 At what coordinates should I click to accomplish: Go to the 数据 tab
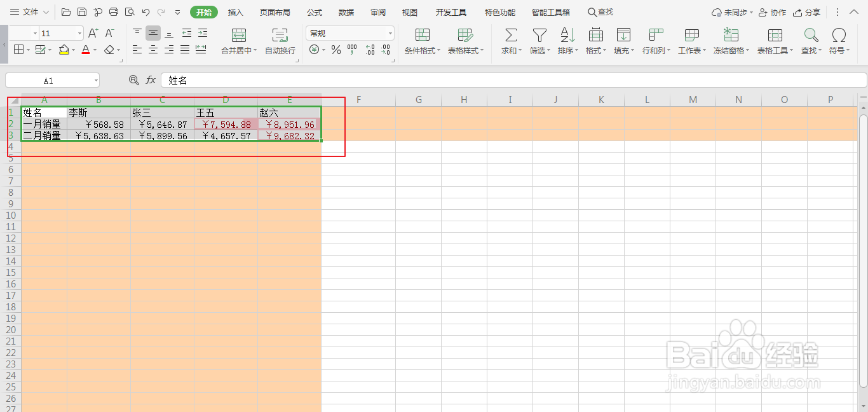point(346,12)
